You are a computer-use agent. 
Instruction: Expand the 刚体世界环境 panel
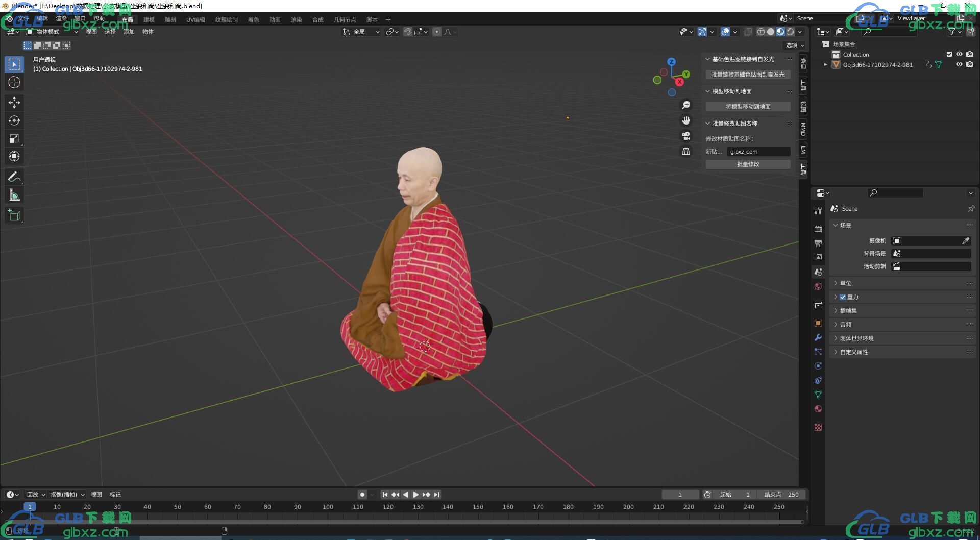[x=856, y=338]
